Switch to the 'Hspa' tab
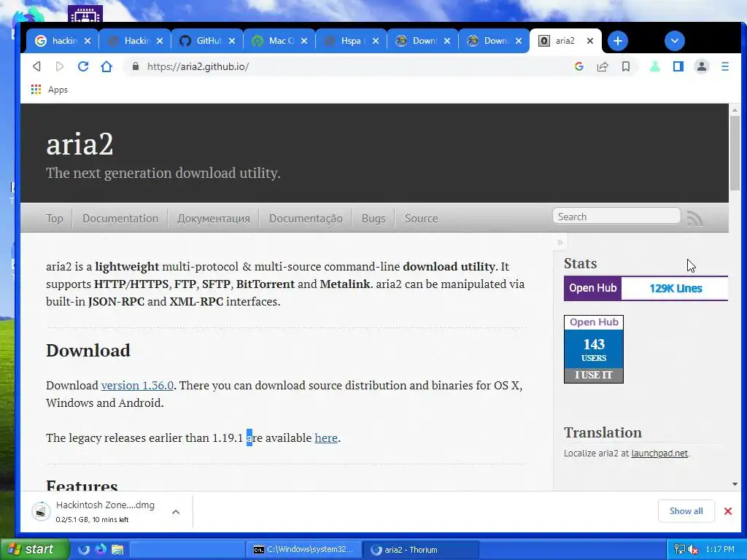This screenshot has width=747, height=560. click(x=350, y=41)
